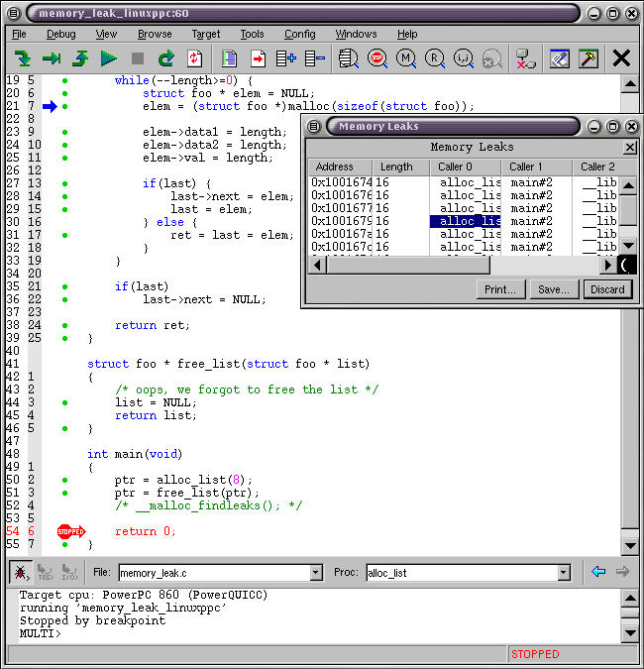
Task: Click the Step Into toolbar icon
Action: (x=22, y=58)
